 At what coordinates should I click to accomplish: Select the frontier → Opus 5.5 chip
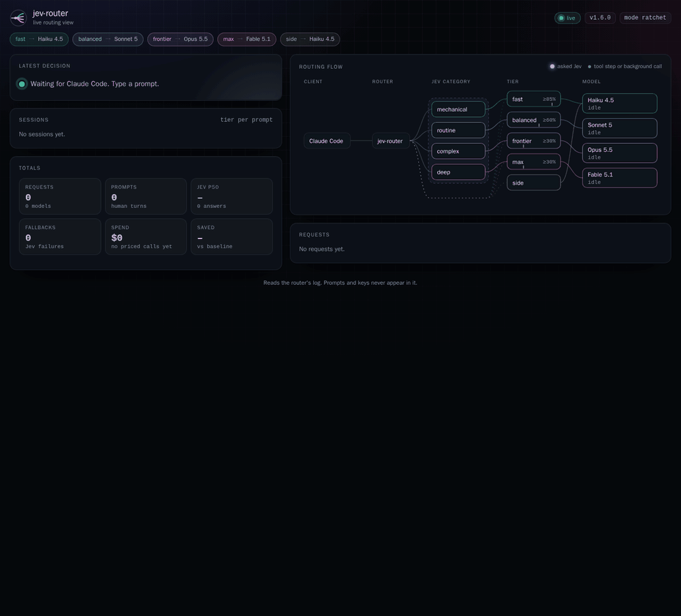pyautogui.click(x=180, y=39)
